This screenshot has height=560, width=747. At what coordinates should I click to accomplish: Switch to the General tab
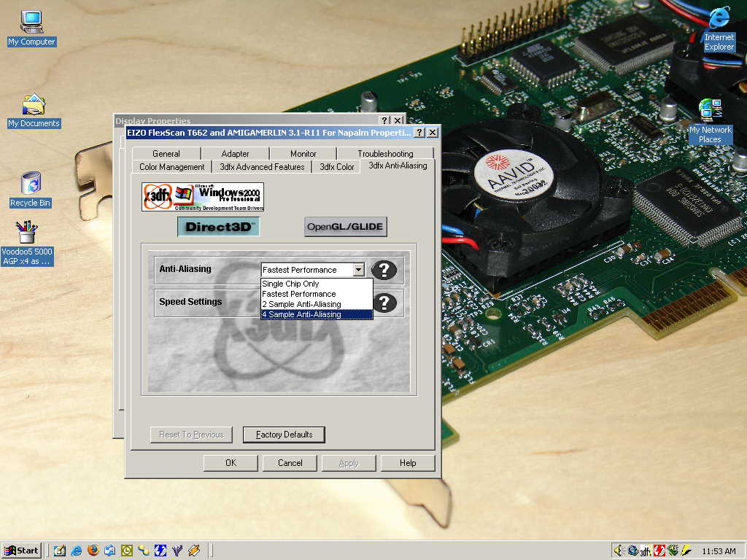pos(166,154)
